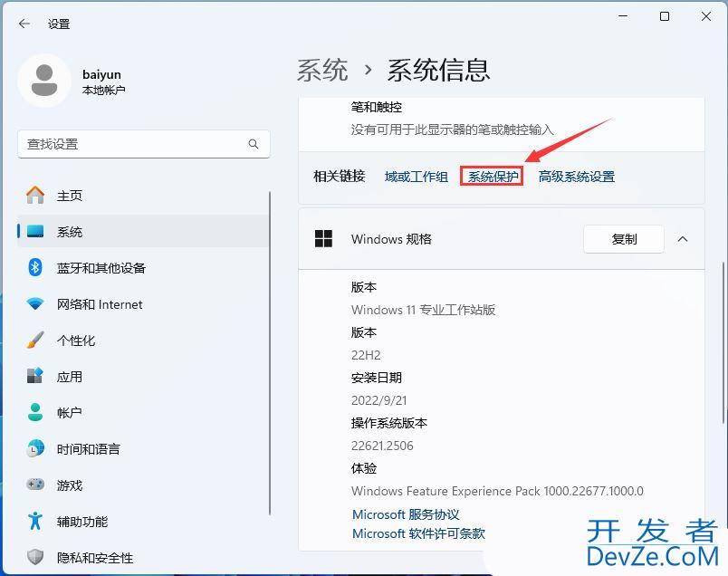Click the 22H2 version value

[x=366, y=355]
